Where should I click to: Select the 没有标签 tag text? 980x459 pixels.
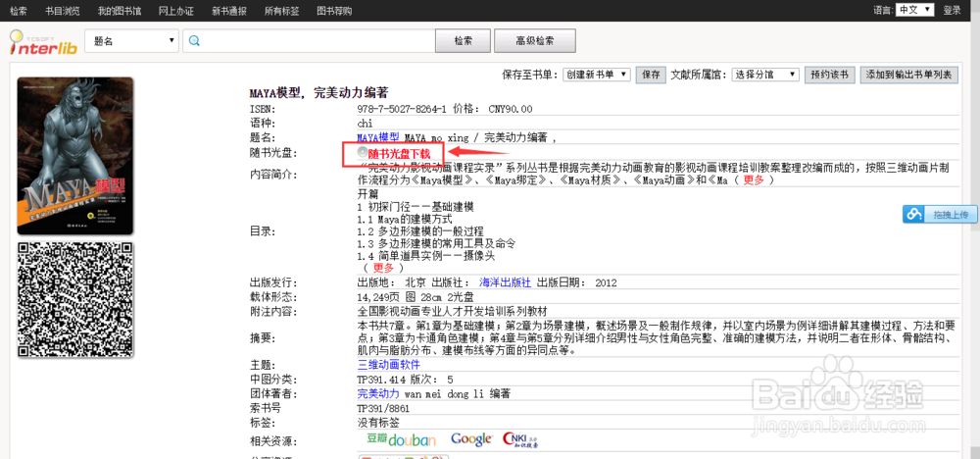coord(378,424)
